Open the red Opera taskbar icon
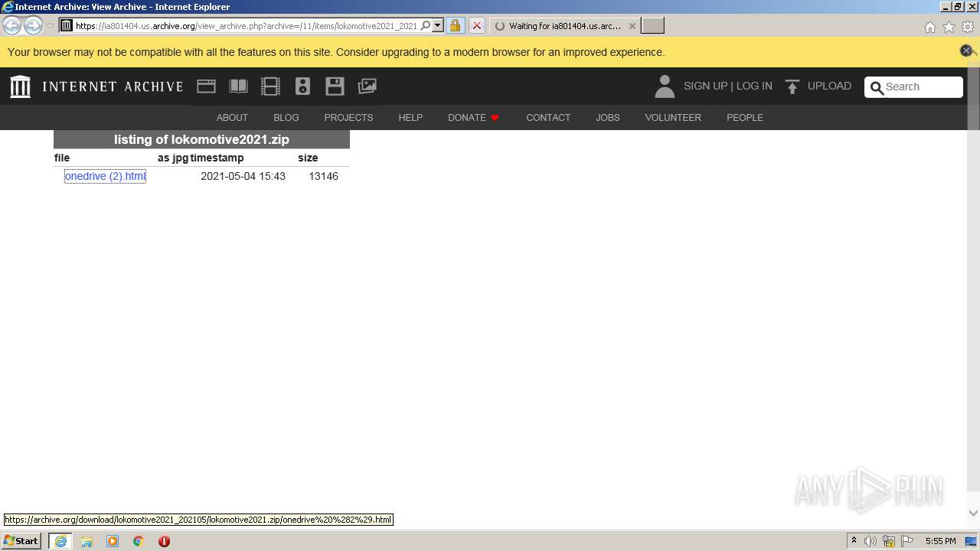 click(x=164, y=541)
